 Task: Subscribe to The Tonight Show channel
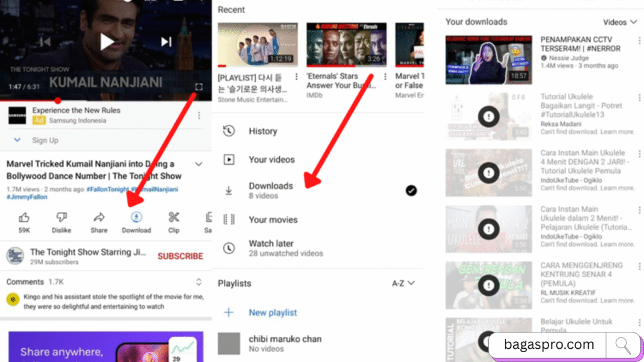(180, 256)
